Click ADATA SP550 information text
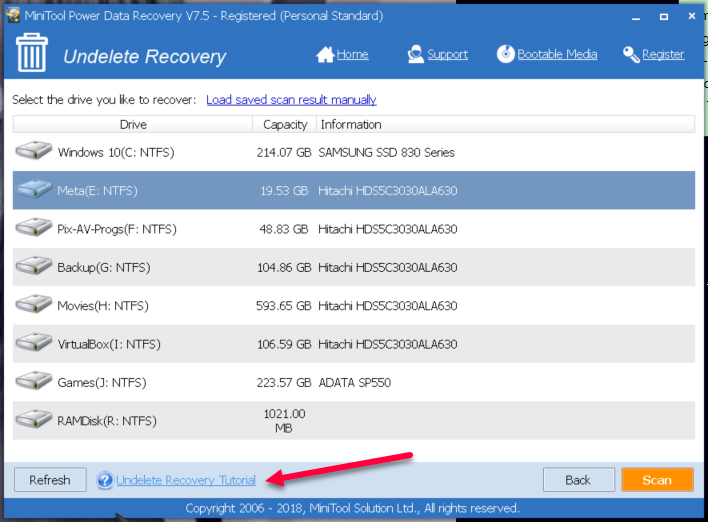708x522 pixels. 354,382
